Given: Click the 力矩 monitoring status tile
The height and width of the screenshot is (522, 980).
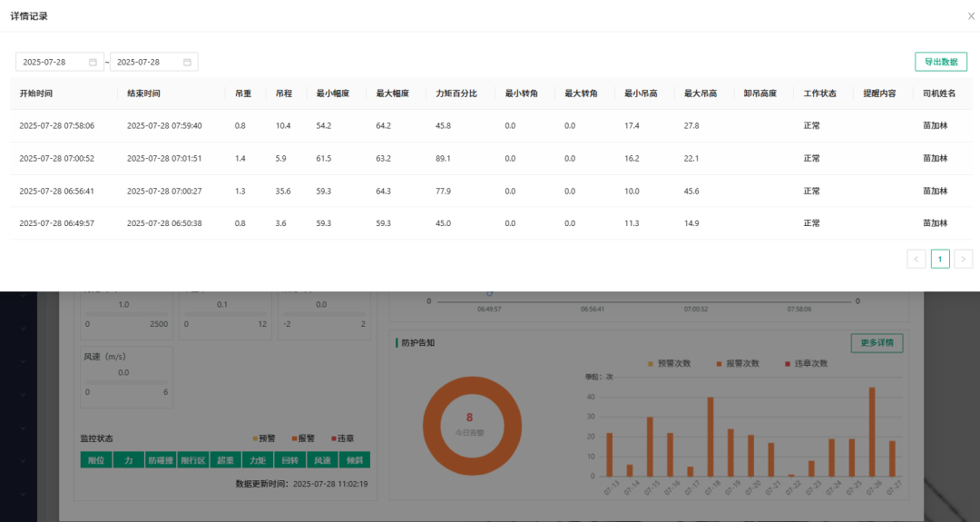Looking at the screenshot, I should pyautogui.click(x=258, y=460).
